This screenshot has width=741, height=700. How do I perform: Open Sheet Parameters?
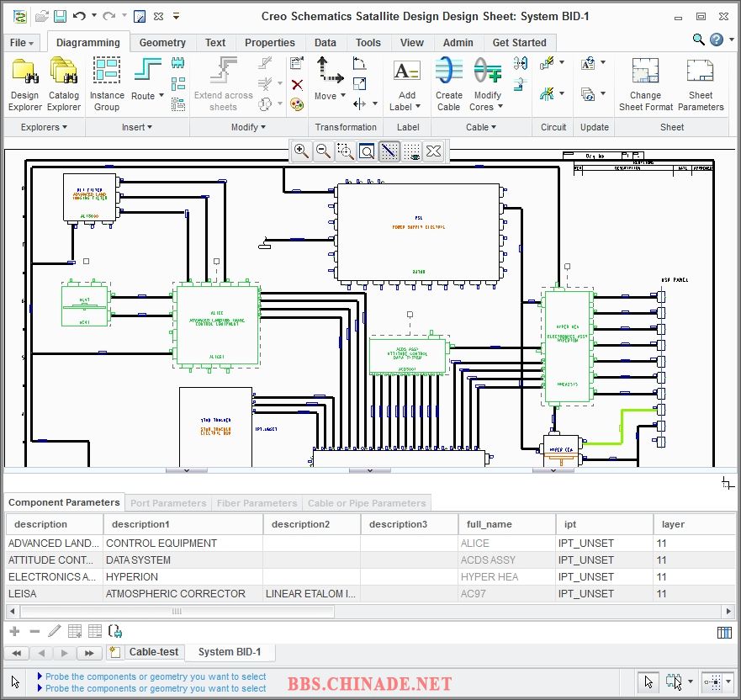tap(701, 84)
